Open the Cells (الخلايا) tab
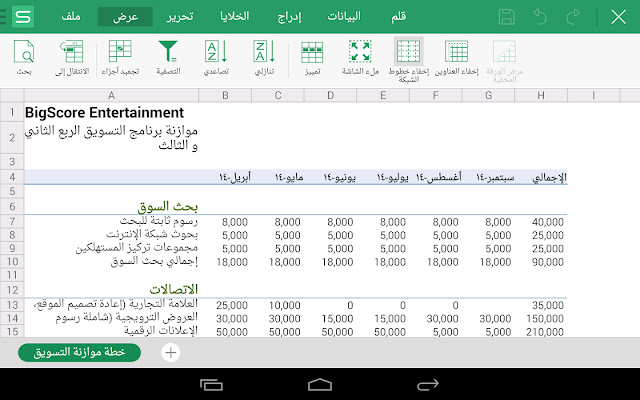Viewport: 640px width, 400px height. point(235,17)
